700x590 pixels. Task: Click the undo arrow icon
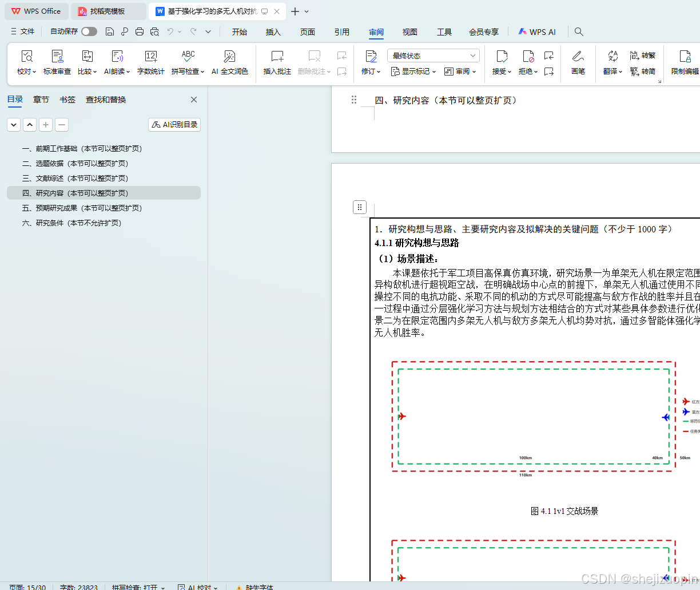(x=170, y=31)
